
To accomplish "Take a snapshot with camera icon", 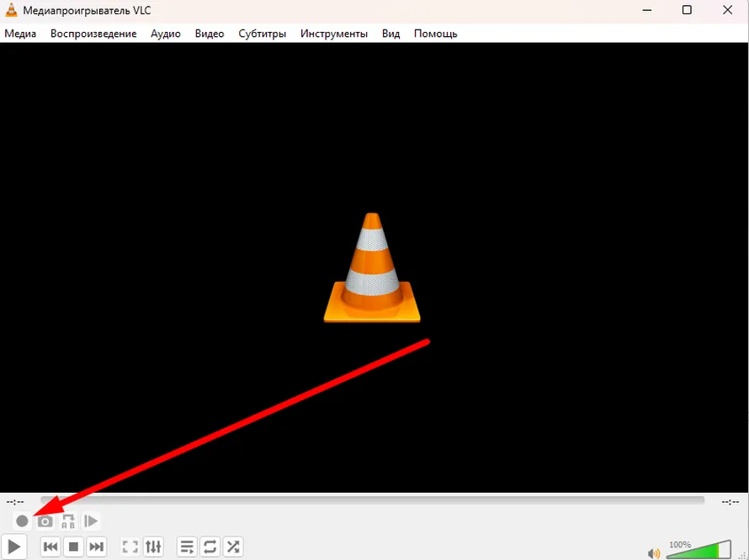I will click(45, 520).
